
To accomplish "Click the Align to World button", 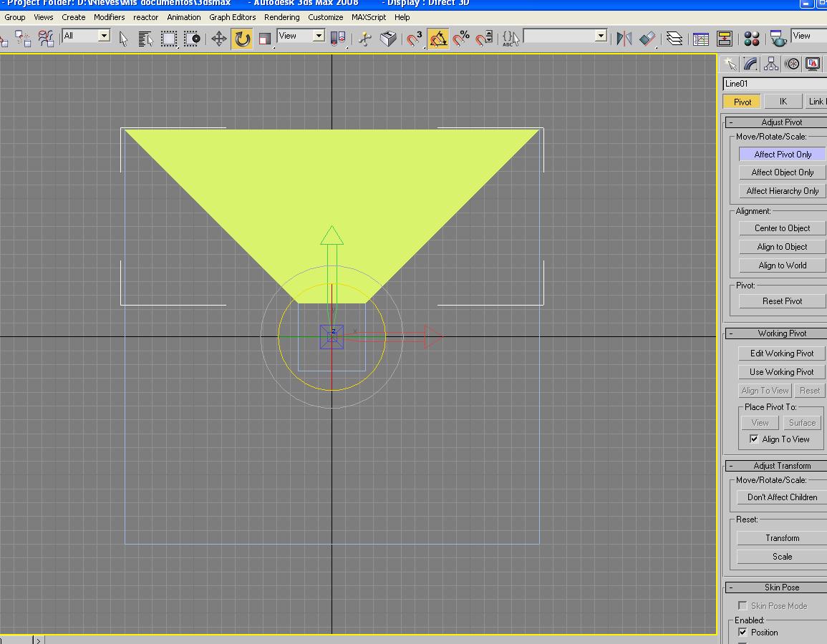I will tap(782, 265).
